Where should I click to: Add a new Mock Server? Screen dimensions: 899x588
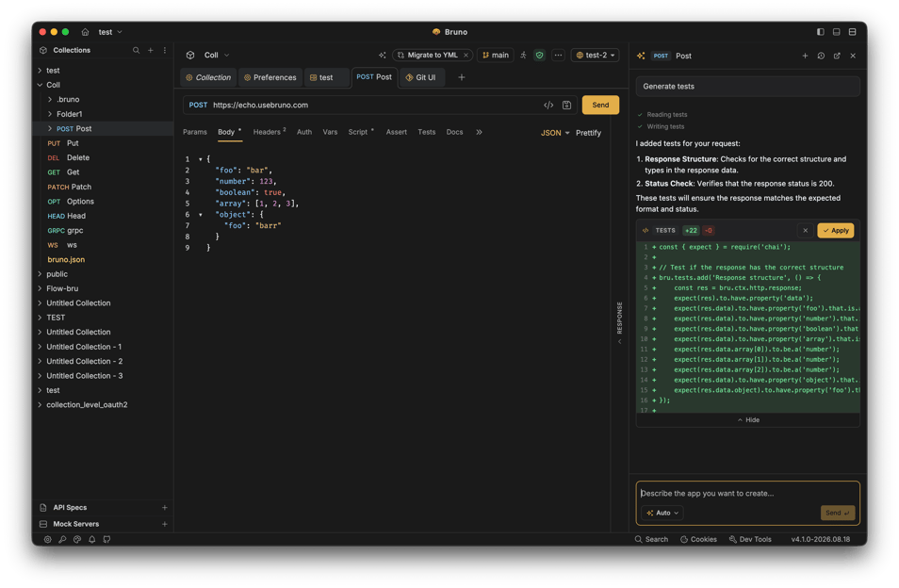[165, 524]
